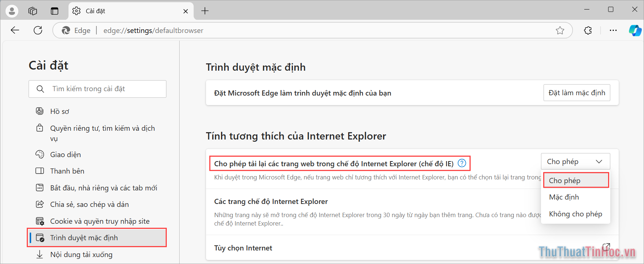644x264 pixels.
Task: Open the tab actions menu icon
Action: (55, 11)
